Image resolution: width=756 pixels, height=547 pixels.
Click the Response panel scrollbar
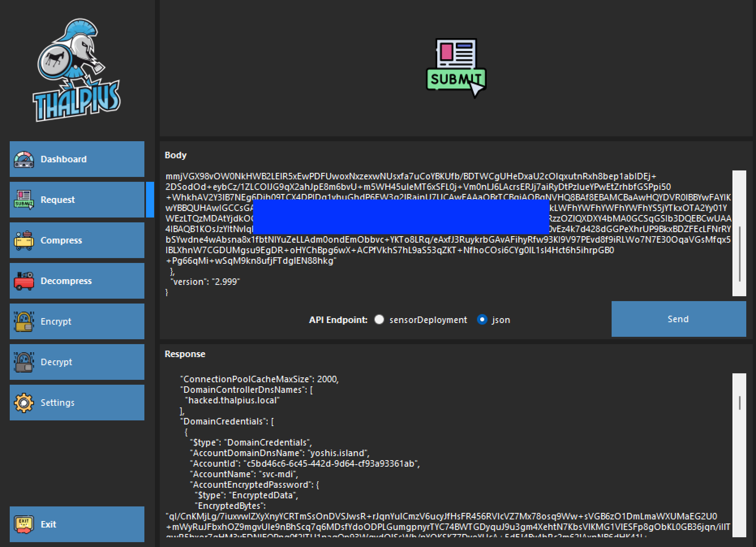point(739,403)
